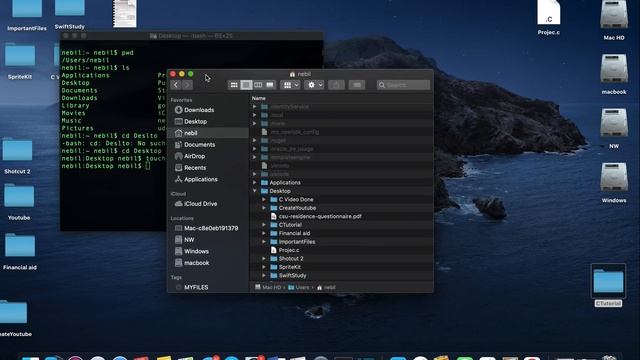
Task: Switch Finder to icon view
Action: coord(234,85)
